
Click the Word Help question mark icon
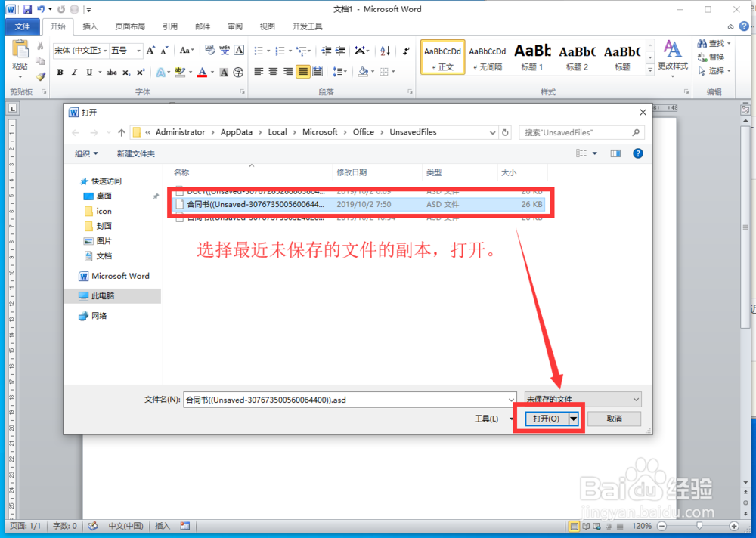click(x=745, y=26)
